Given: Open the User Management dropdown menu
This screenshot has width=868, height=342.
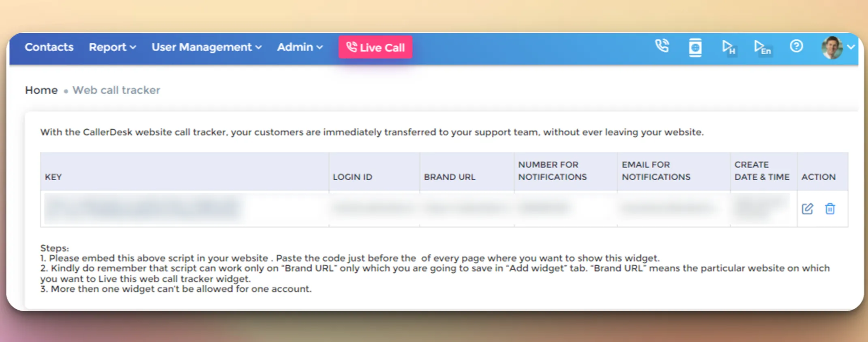Looking at the screenshot, I should pyautogui.click(x=206, y=47).
